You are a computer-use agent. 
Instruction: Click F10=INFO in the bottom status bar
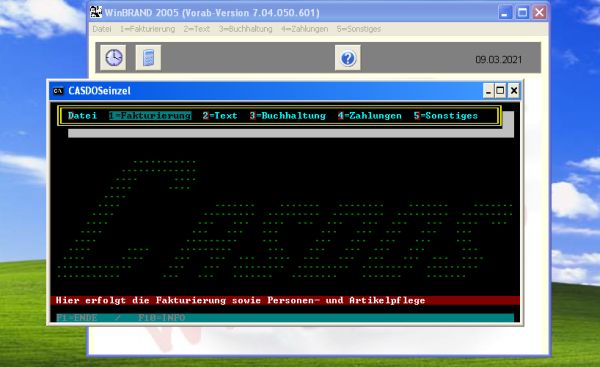pyautogui.click(x=161, y=318)
